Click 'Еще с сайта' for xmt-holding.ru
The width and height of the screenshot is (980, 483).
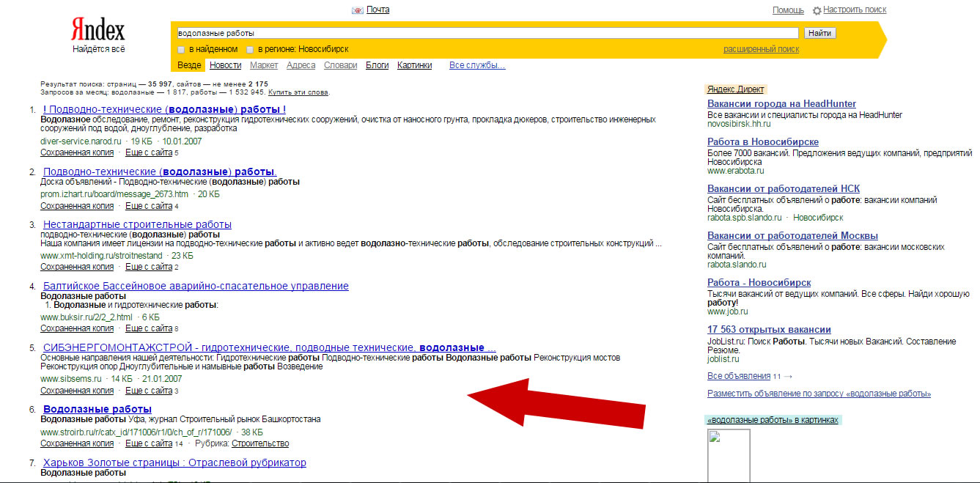point(149,267)
